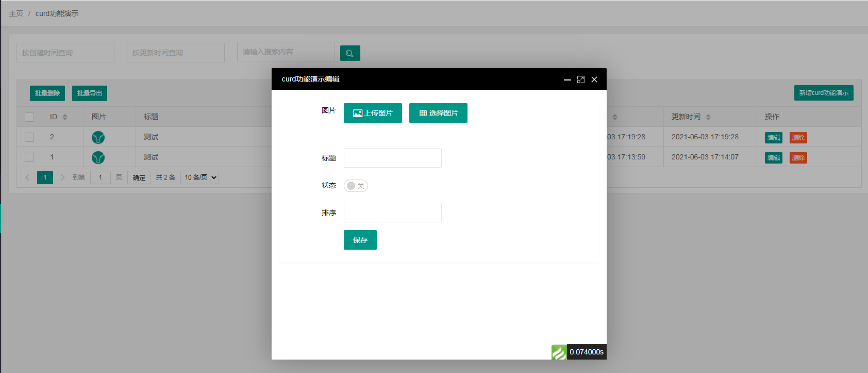Focus the 按更新时间查询 field
Image resolution: width=868 pixels, height=373 pixels.
[176, 53]
